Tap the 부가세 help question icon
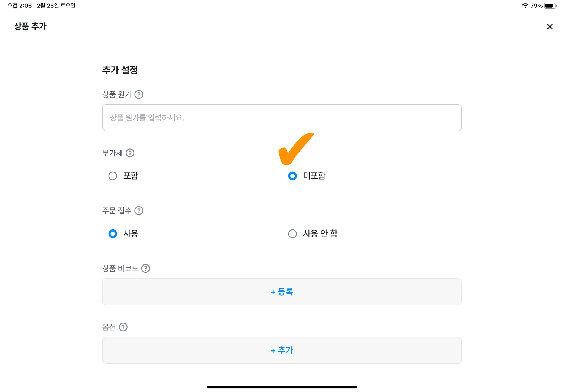 tap(130, 153)
